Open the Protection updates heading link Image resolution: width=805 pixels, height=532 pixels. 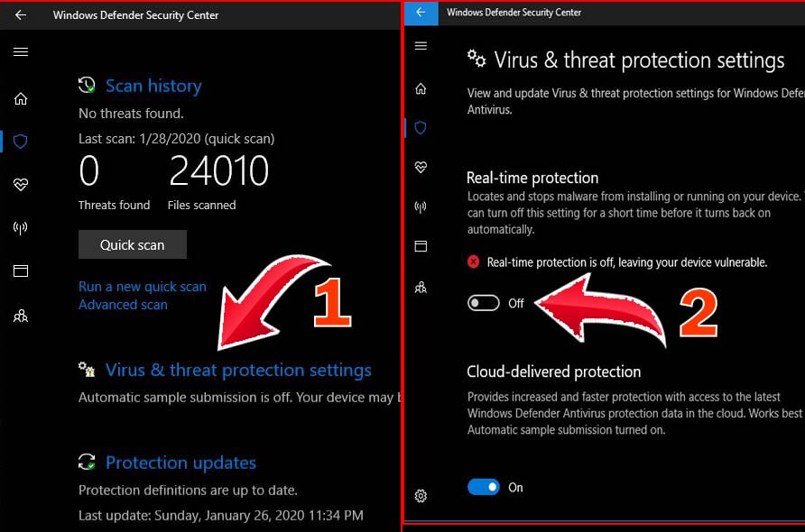(x=180, y=463)
